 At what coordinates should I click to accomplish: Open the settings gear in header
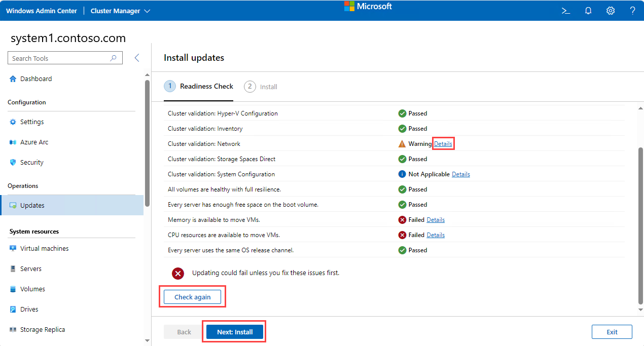[611, 11]
